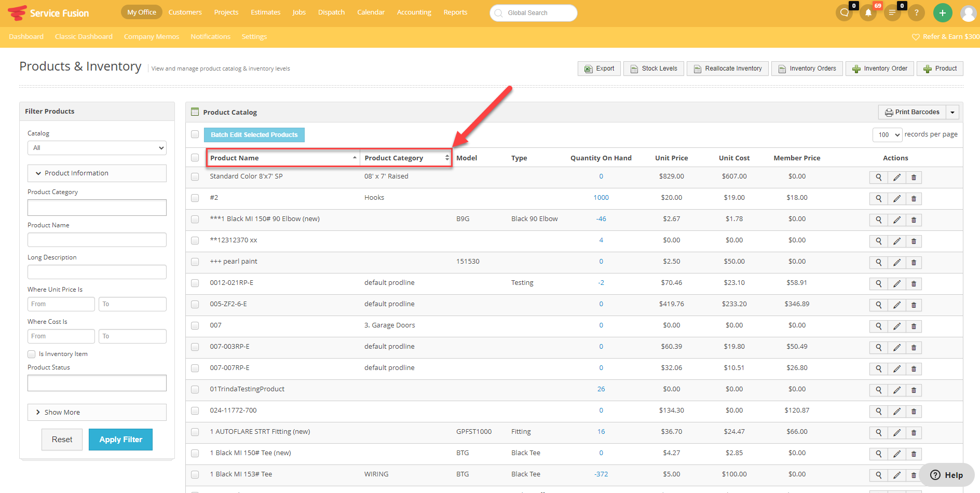The image size is (980, 493).
Task: Open the Product Status filter field
Action: (x=97, y=383)
